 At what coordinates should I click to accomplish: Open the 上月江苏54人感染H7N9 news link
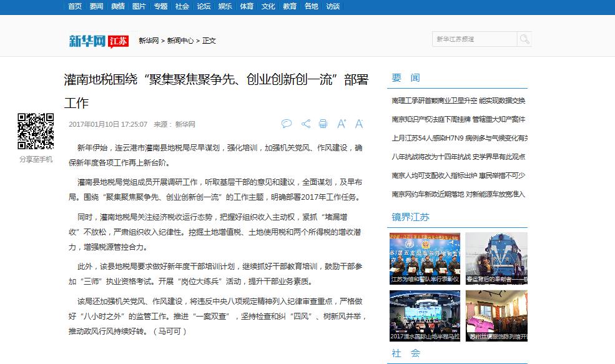(x=460, y=138)
